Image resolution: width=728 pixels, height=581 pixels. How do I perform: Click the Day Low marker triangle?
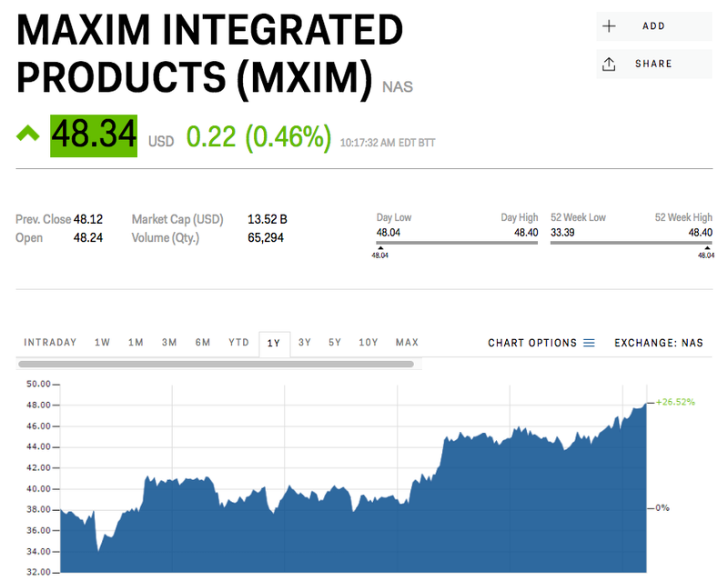(380, 248)
